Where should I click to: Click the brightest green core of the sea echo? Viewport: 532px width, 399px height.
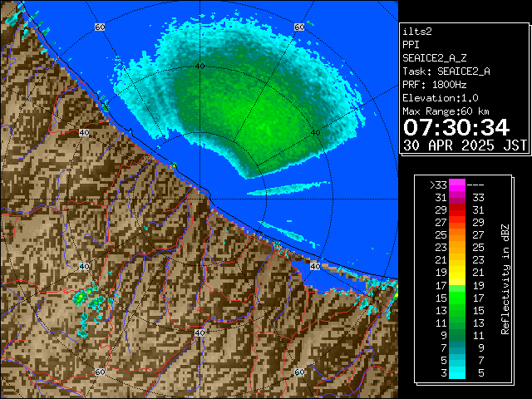[268, 130]
